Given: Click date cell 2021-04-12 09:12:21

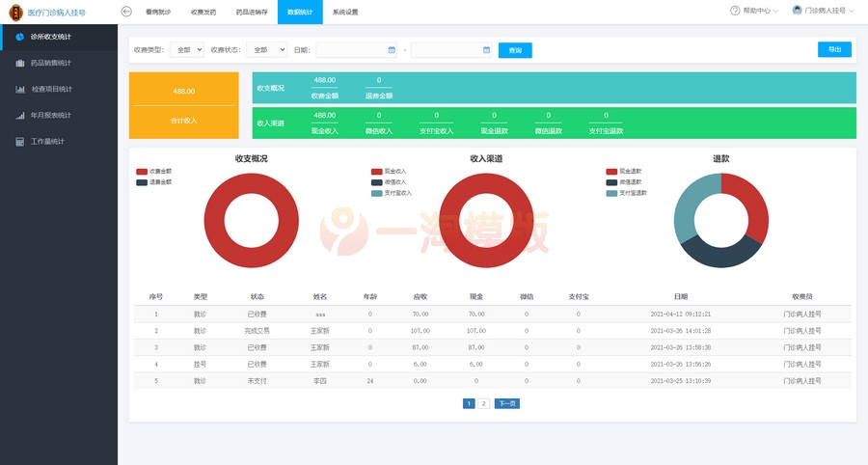Looking at the screenshot, I should [x=681, y=314].
